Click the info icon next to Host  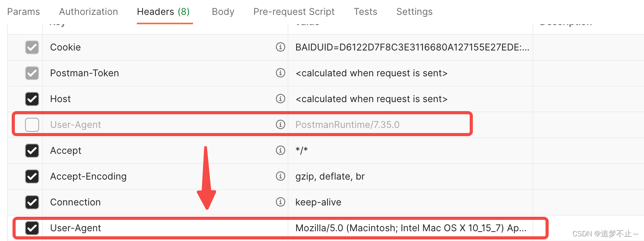[280, 99]
